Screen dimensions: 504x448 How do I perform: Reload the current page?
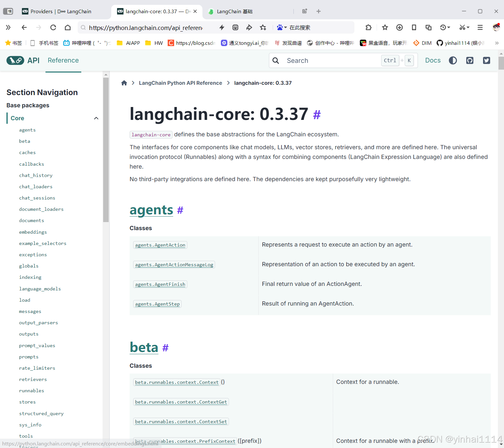coord(53,27)
